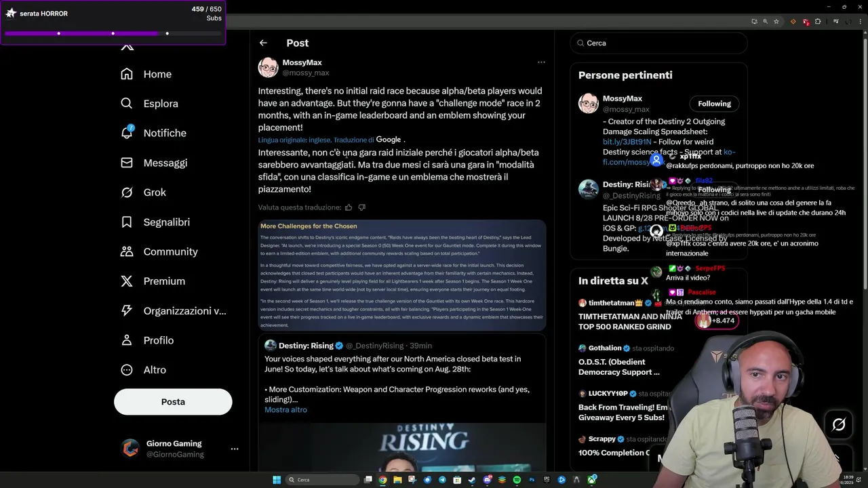
Task: Open More Challenges for the Chosen image
Action: pyautogui.click(x=402, y=275)
